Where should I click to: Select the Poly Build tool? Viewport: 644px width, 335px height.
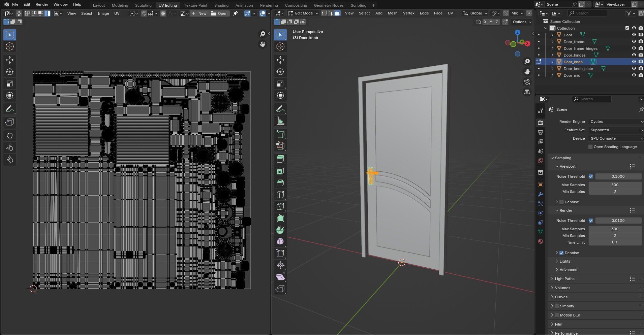click(280, 218)
